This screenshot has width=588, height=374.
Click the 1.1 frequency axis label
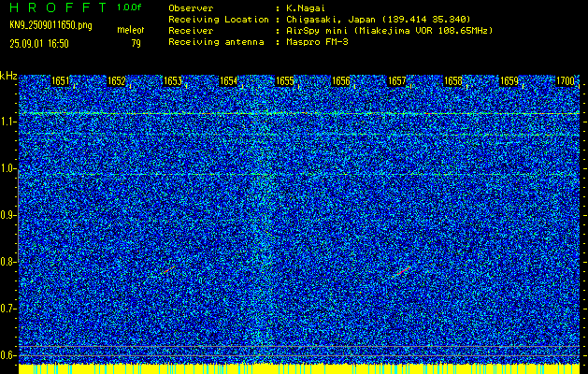tap(7, 122)
